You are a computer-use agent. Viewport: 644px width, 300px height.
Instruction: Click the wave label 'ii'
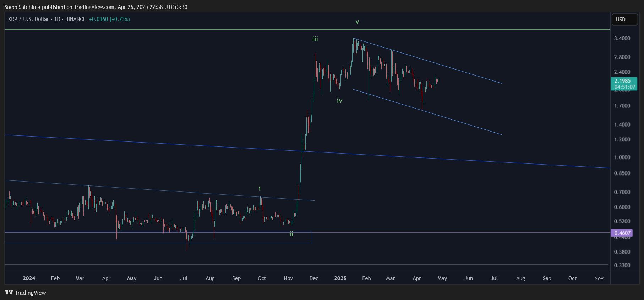tap(291, 234)
